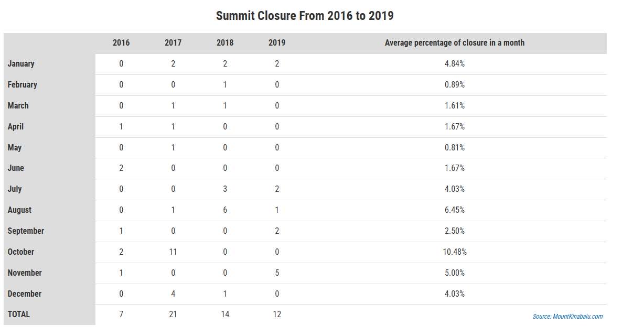This screenshot has width=644, height=336.
Task: Click the 10.48% October average cell
Action: 455,252
